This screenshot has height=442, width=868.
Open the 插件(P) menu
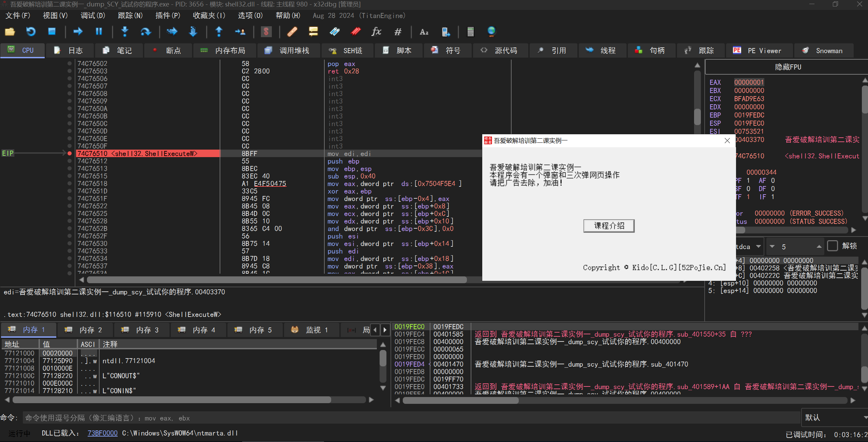point(167,16)
